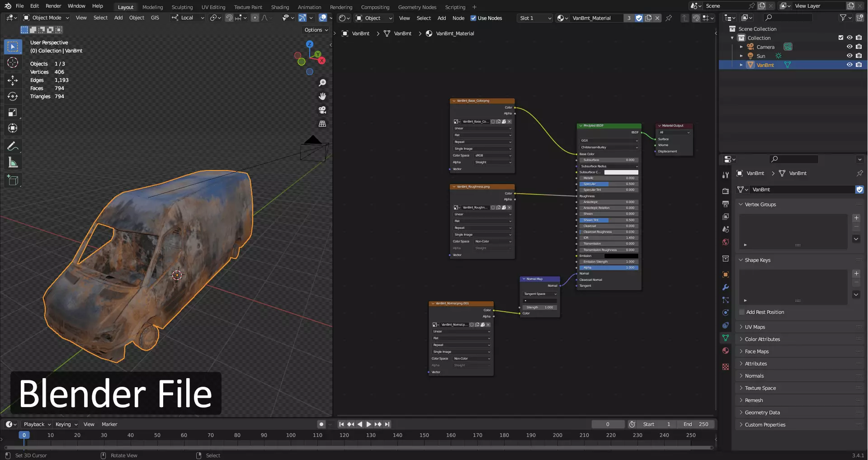Toggle Collection viewport visibility eye
The image size is (868, 460).
click(849, 38)
